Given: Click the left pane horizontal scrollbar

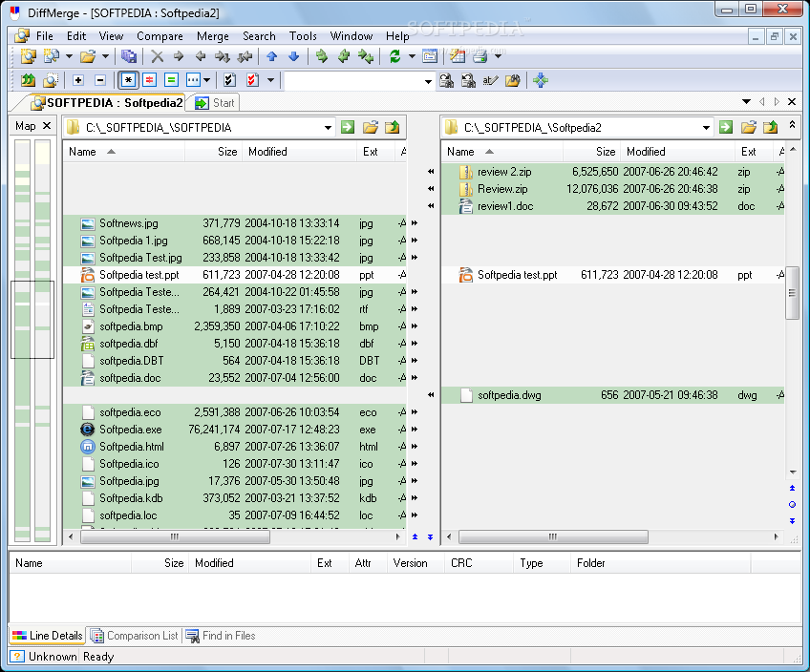Looking at the screenshot, I should [x=175, y=536].
